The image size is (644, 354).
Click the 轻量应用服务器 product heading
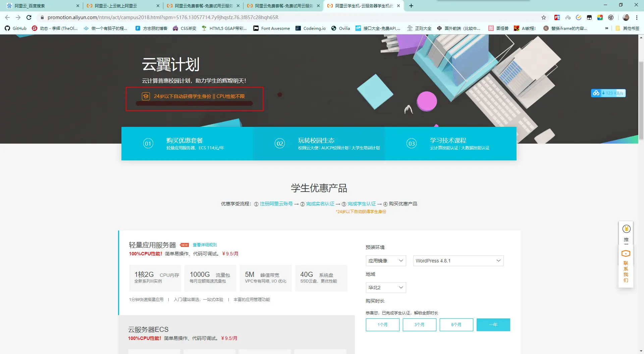coord(152,245)
